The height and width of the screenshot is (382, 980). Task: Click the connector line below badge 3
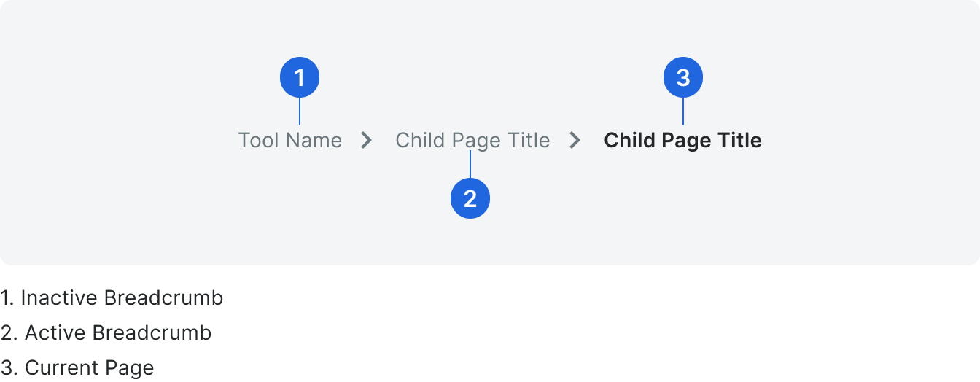tap(683, 111)
